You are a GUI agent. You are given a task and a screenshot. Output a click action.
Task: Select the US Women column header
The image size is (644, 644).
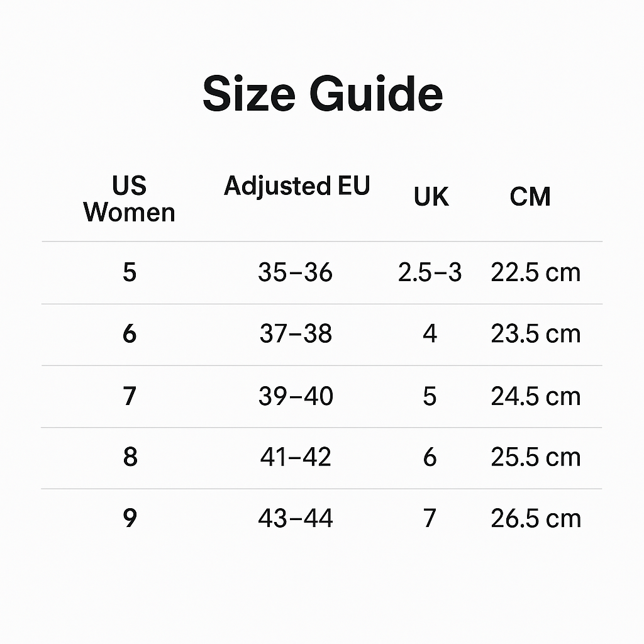pos(129,199)
